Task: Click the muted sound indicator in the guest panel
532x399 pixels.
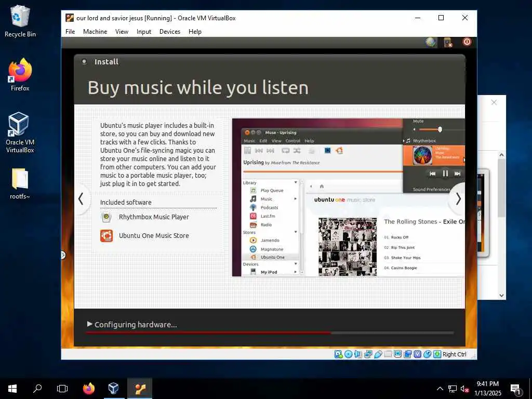Action: (x=448, y=43)
